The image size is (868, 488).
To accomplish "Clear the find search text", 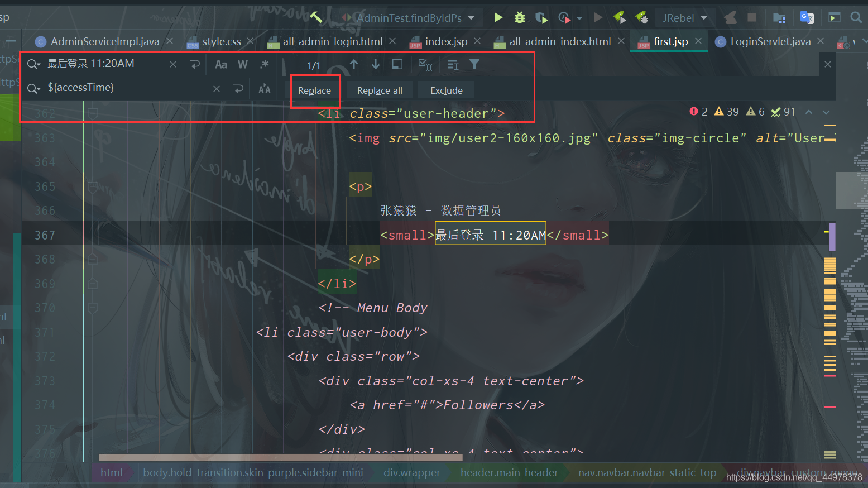I will coord(173,64).
